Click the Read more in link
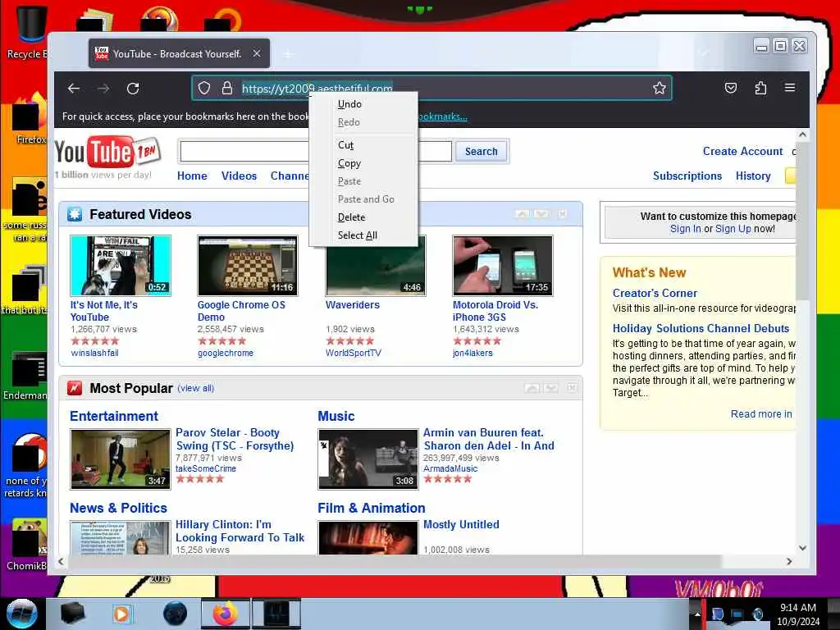The image size is (840, 630). 761,414
